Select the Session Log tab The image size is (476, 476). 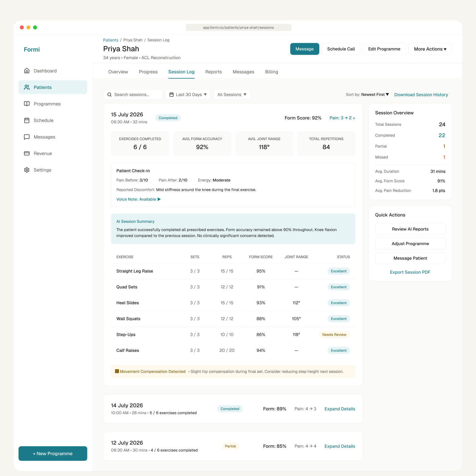click(181, 72)
